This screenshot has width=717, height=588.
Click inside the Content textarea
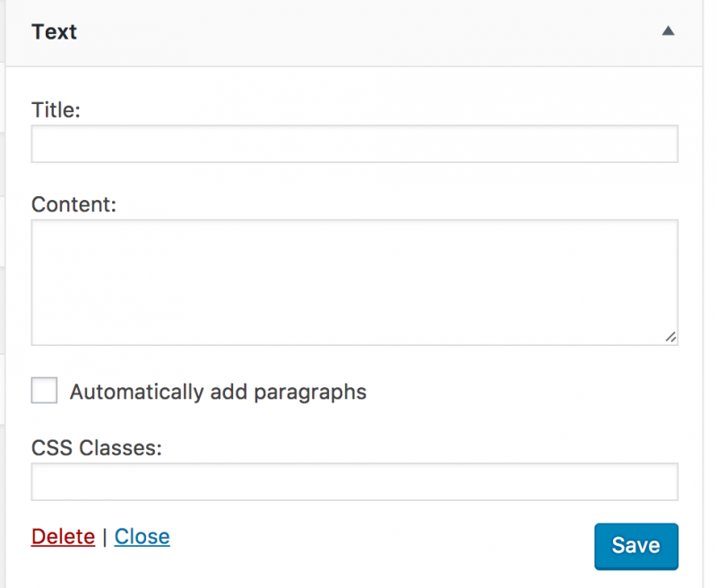354,282
